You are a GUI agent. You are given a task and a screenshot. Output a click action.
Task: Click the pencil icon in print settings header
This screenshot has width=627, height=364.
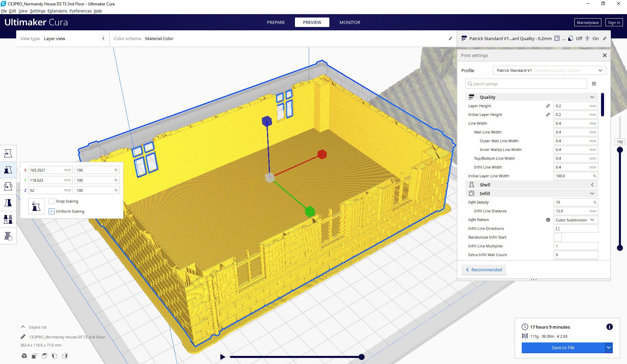(x=605, y=38)
